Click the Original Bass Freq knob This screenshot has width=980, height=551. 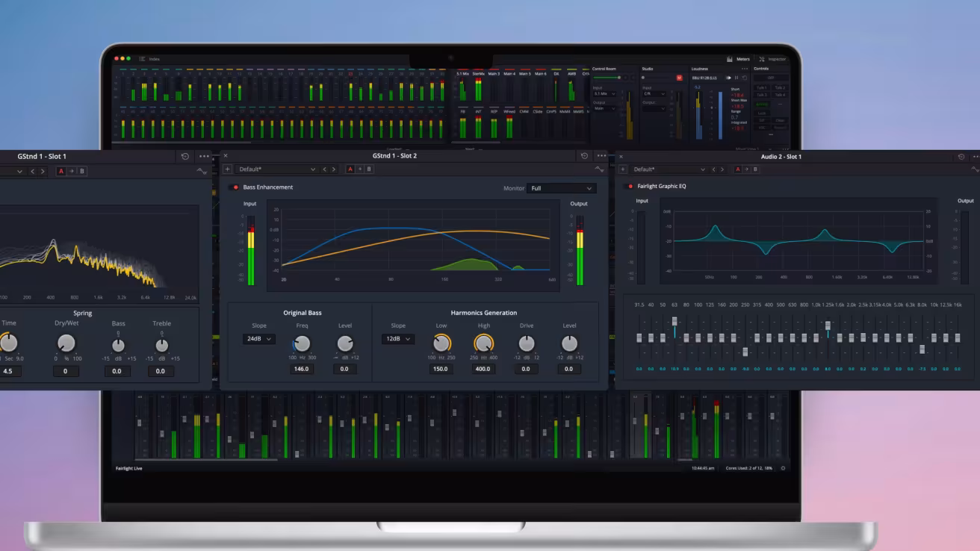pyautogui.click(x=302, y=343)
